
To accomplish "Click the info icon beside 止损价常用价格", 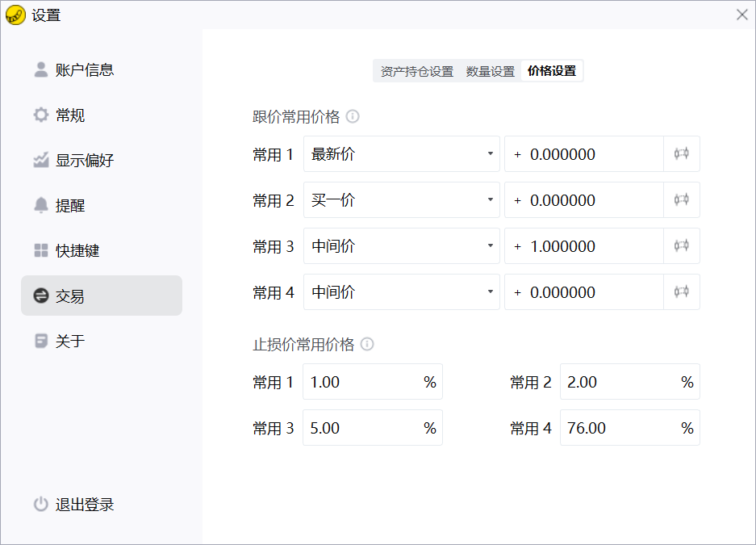I will coord(367,344).
